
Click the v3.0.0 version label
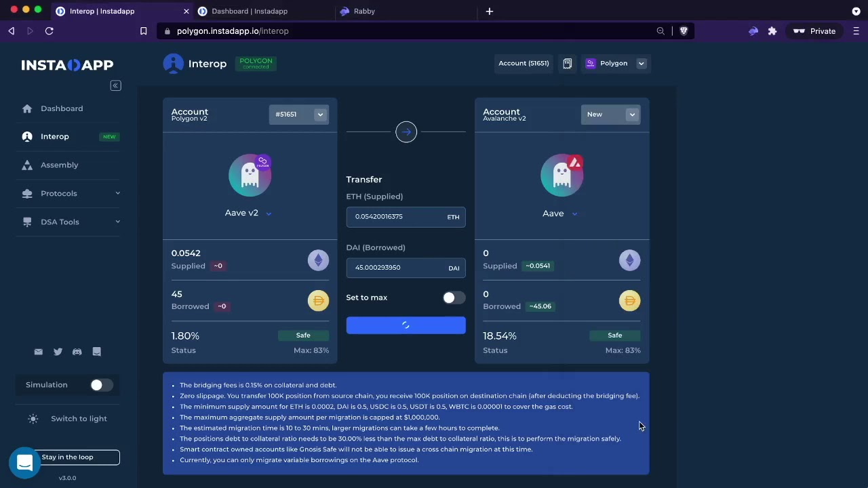pyautogui.click(x=67, y=479)
